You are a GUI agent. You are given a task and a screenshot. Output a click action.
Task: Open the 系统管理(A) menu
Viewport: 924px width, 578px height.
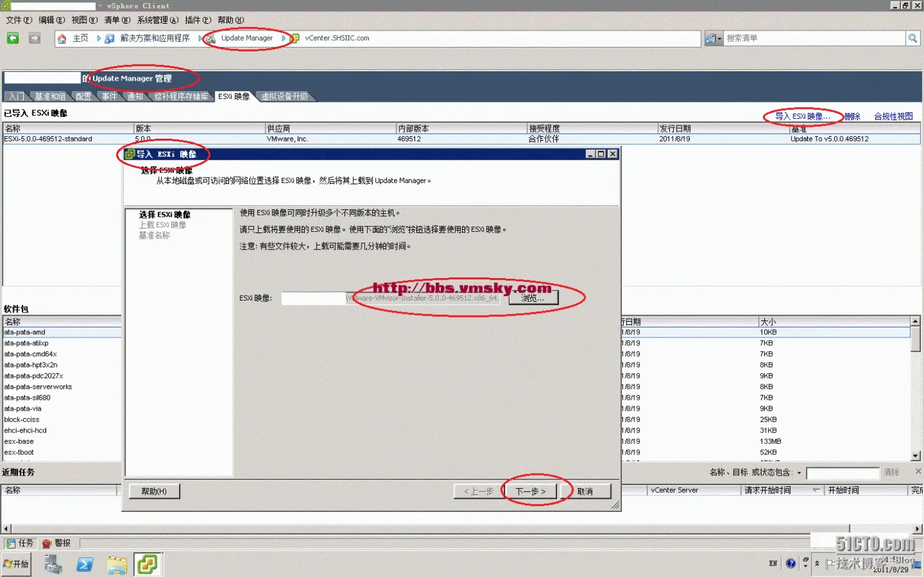158,20
